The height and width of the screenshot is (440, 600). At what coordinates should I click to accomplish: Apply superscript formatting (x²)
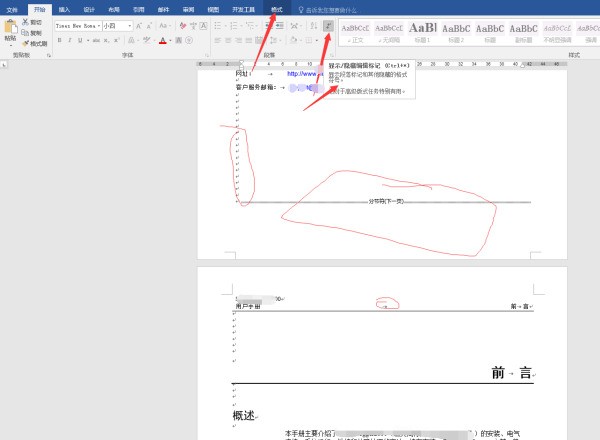[117, 40]
